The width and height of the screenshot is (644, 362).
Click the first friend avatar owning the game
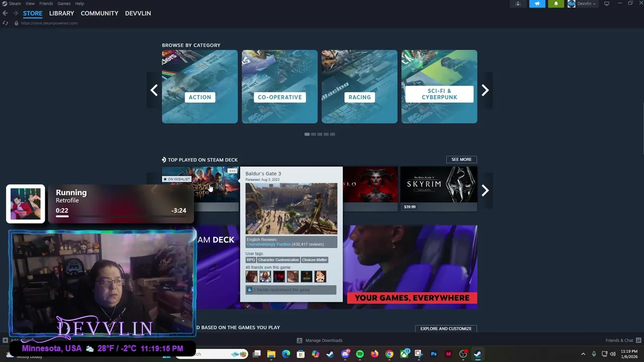(x=252, y=277)
